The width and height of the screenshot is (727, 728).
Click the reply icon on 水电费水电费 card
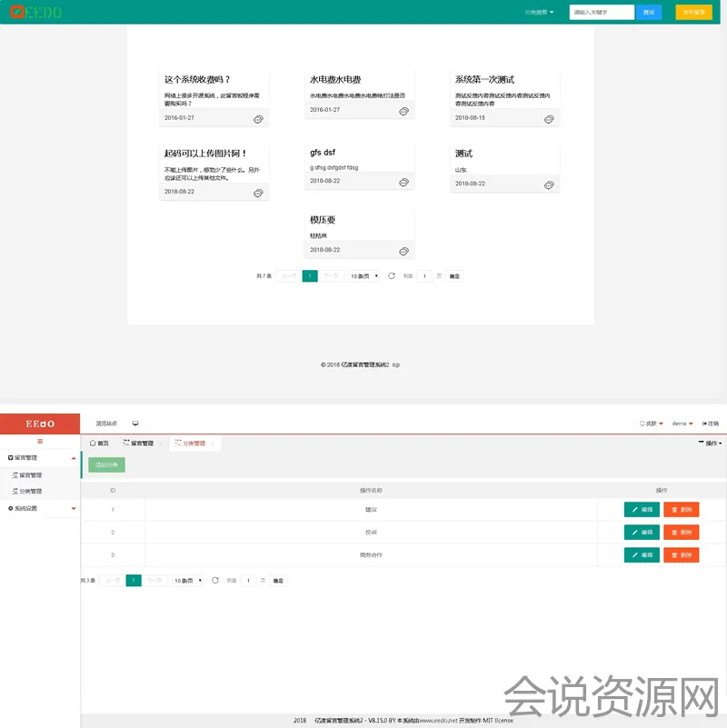[403, 111]
